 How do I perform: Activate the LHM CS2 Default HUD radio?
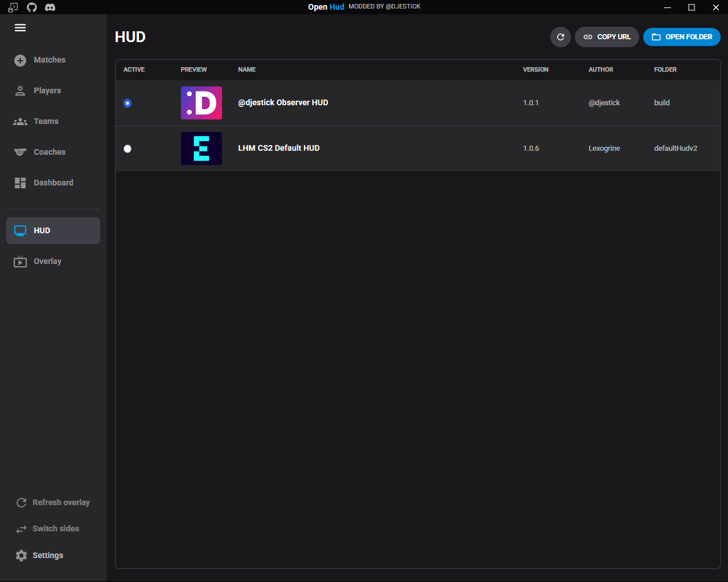click(127, 148)
